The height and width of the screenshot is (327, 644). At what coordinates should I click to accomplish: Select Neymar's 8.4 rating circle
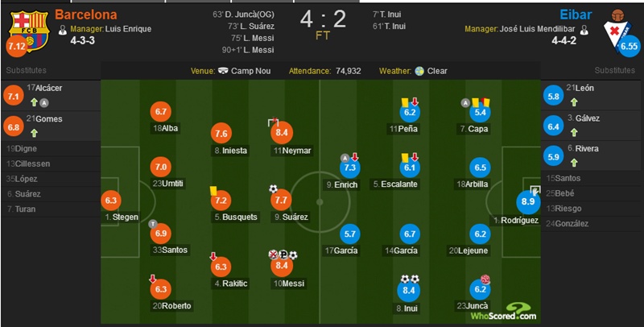coord(281,133)
